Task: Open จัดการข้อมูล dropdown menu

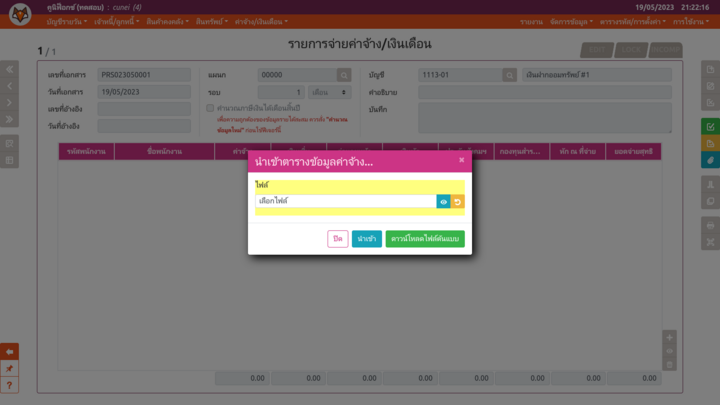Action: (x=572, y=22)
